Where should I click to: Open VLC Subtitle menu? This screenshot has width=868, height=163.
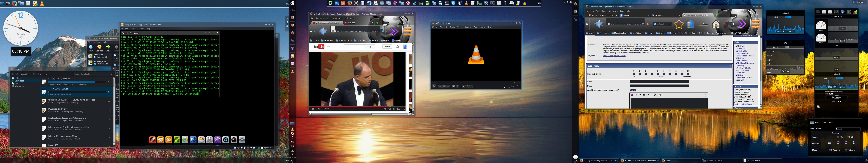468,27
